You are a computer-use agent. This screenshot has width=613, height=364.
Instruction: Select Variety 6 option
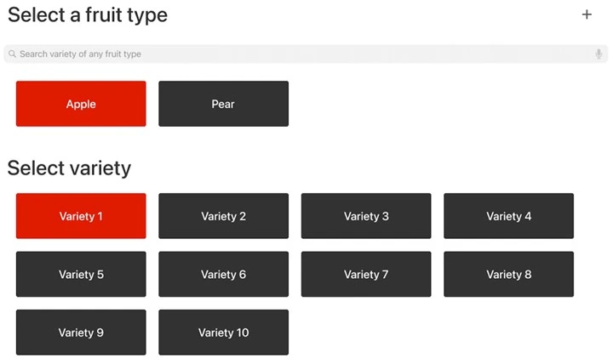[x=223, y=274]
